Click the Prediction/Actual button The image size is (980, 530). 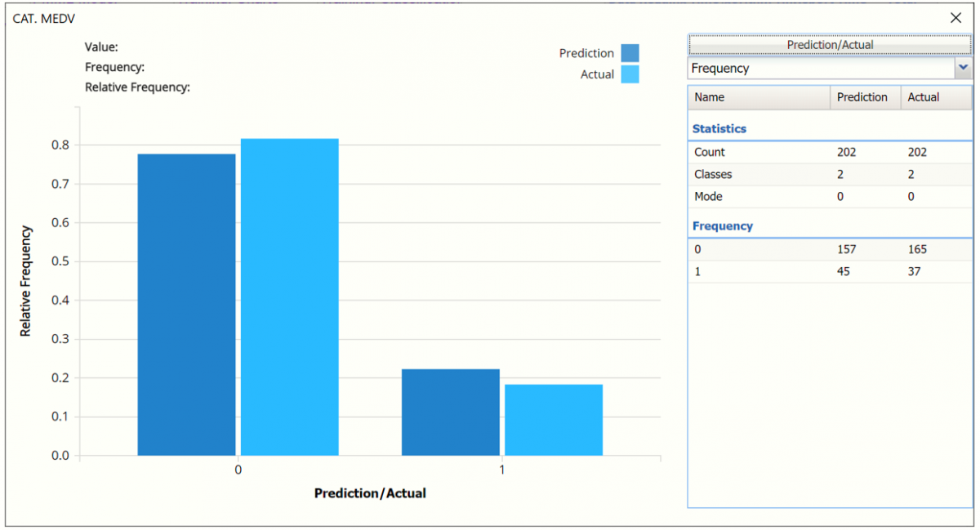(x=830, y=45)
